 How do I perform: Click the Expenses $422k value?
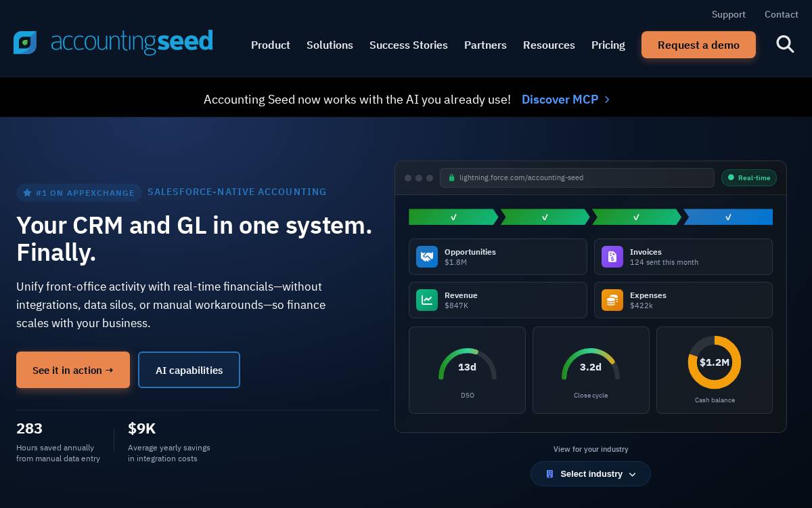[641, 305]
